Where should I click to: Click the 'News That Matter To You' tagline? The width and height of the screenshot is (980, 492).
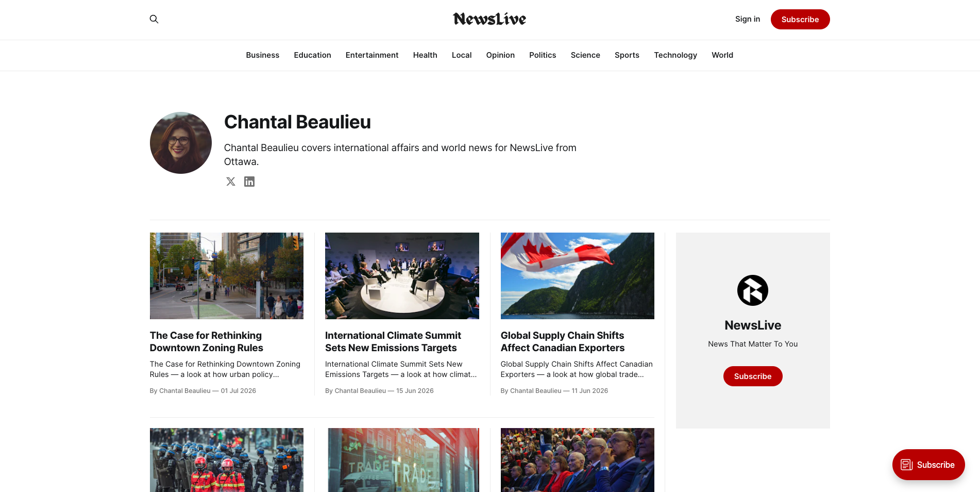[x=753, y=344]
